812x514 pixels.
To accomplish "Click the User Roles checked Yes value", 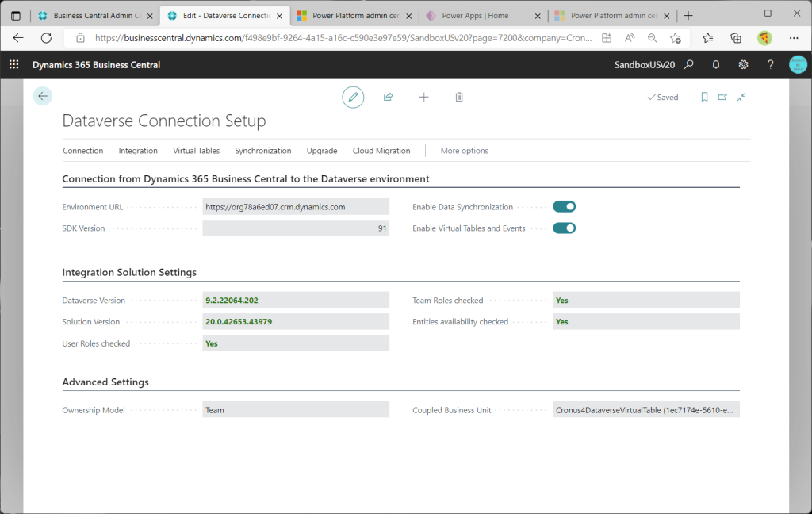I will tap(211, 343).
